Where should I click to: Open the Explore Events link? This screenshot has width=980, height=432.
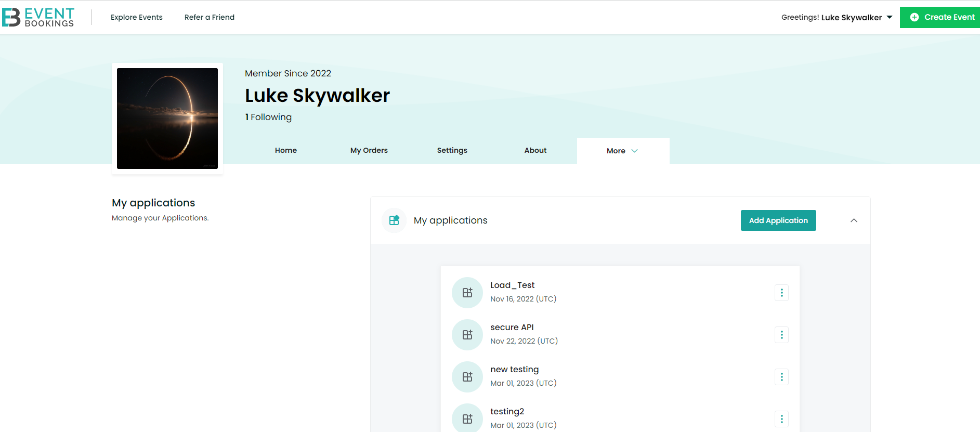pyautogui.click(x=136, y=17)
